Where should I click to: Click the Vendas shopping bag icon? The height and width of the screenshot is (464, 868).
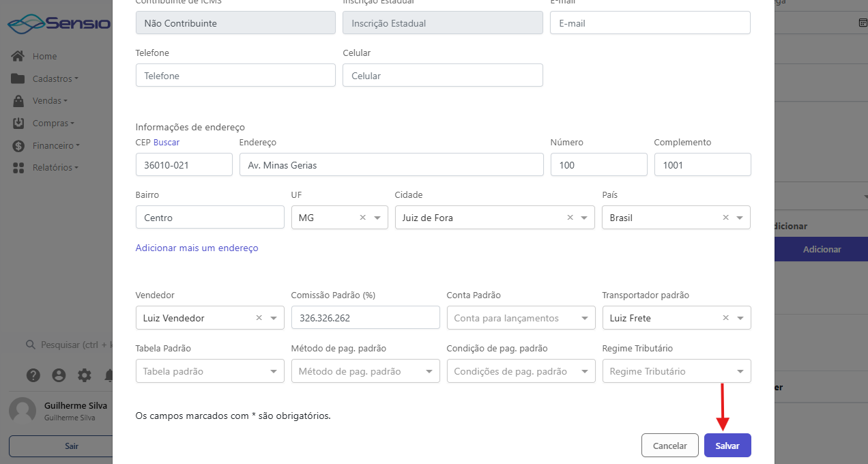pyautogui.click(x=18, y=101)
